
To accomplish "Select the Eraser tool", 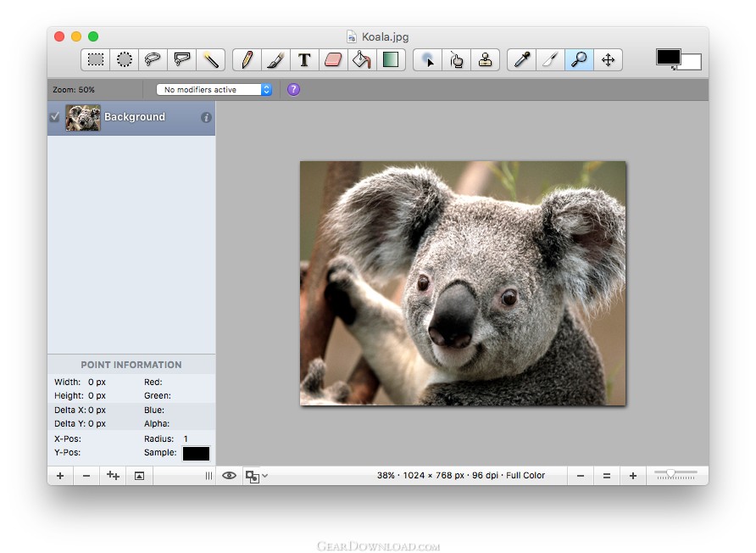I will coord(333,59).
